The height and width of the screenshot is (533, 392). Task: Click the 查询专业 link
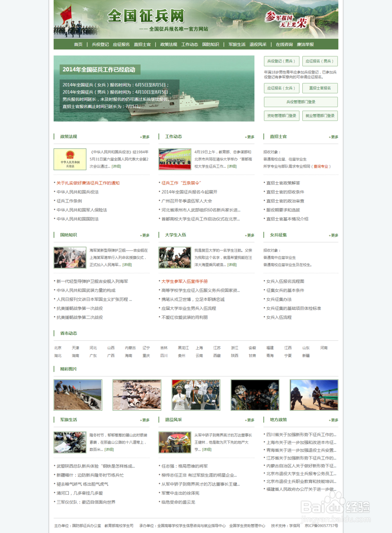[x=321, y=166]
